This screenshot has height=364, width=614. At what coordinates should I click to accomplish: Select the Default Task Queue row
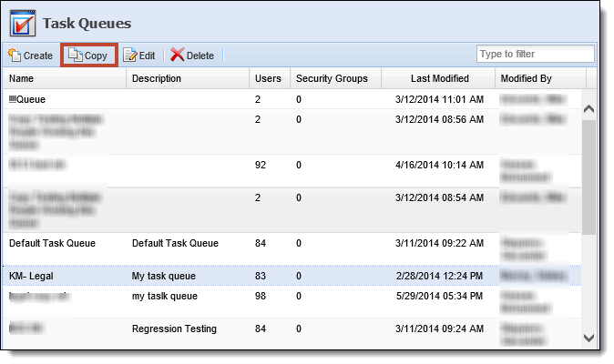[x=292, y=249]
